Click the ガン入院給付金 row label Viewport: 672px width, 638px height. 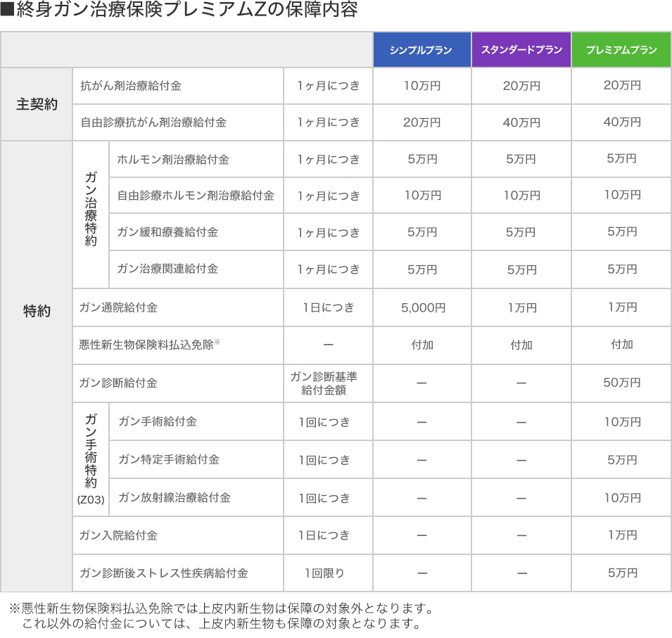(118, 535)
